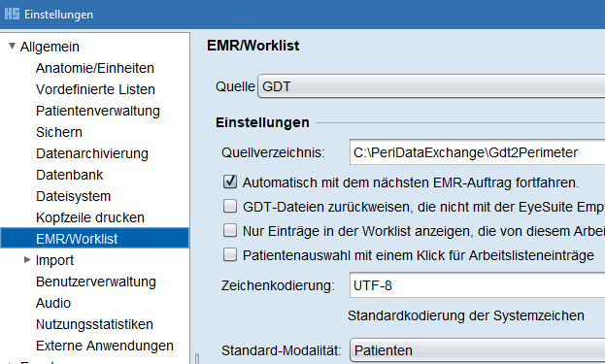
Task: Select Datenbank in the settings tree
Action: tap(70, 175)
